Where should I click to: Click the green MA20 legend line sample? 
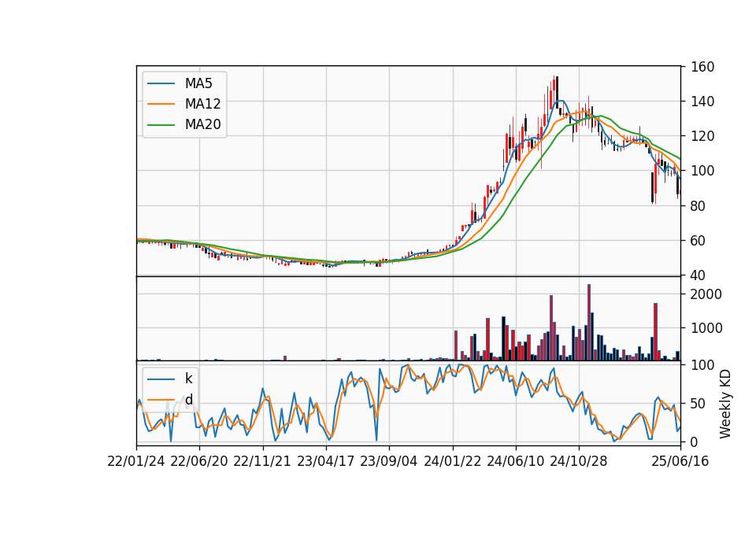tap(161, 125)
